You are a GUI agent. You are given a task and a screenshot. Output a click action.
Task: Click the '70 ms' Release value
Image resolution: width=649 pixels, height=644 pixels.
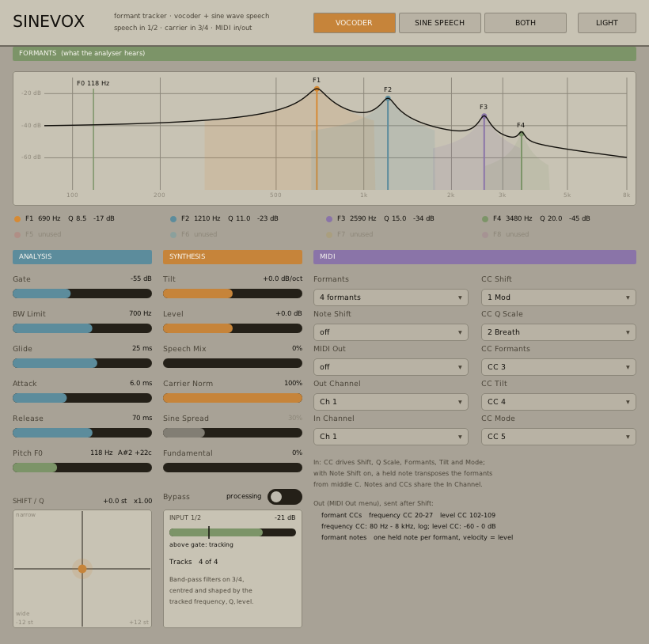tap(142, 418)
